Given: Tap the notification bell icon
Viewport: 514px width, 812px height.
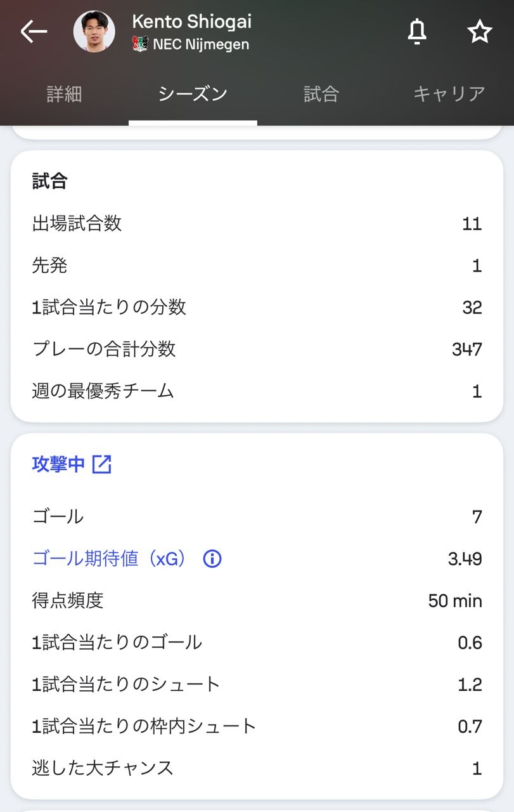Looking at the screenshot, I should coord(416,31).
